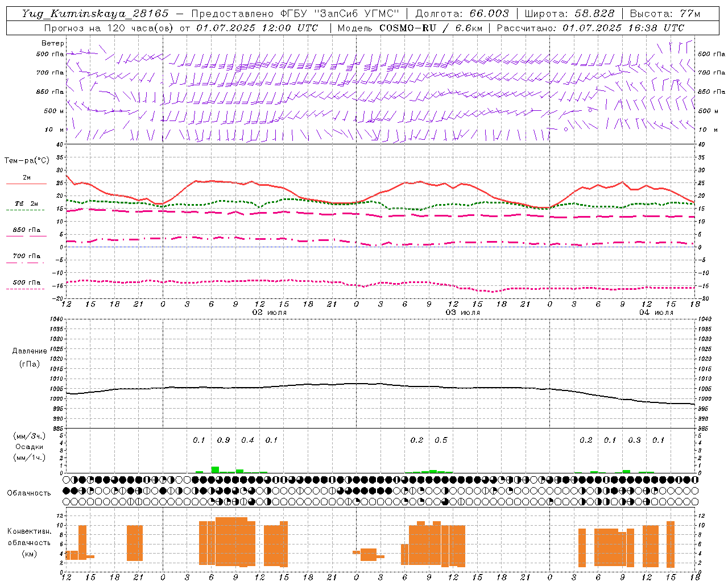Click the tallest green precipitation bar on 02 июля
The image size is (728, 582).
[215, 469]
